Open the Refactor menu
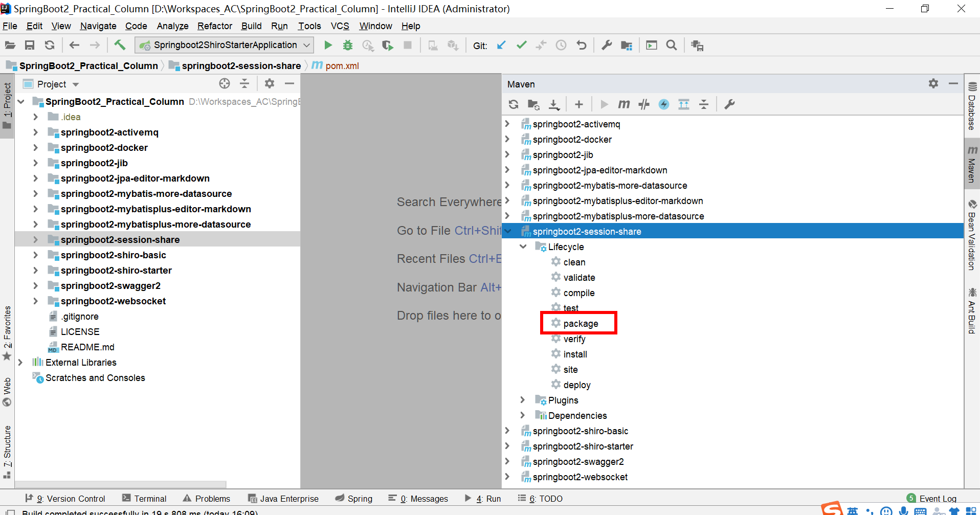980x515 pixels. 215,26
